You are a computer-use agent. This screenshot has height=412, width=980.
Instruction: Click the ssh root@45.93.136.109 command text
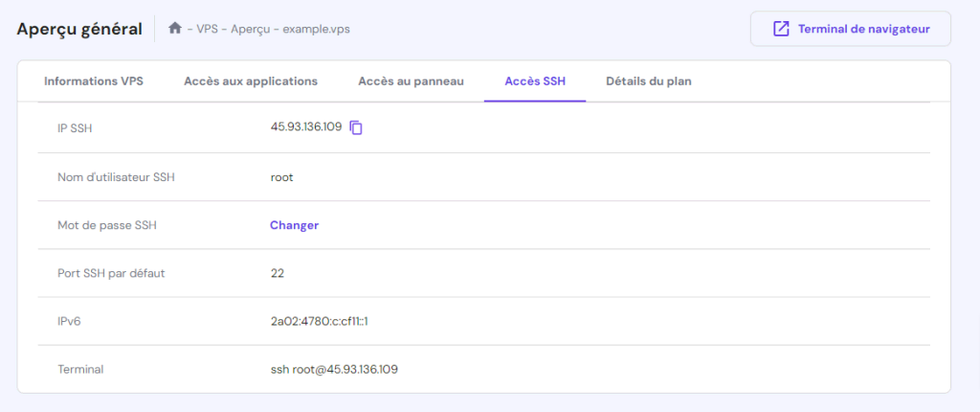(334, 369)
